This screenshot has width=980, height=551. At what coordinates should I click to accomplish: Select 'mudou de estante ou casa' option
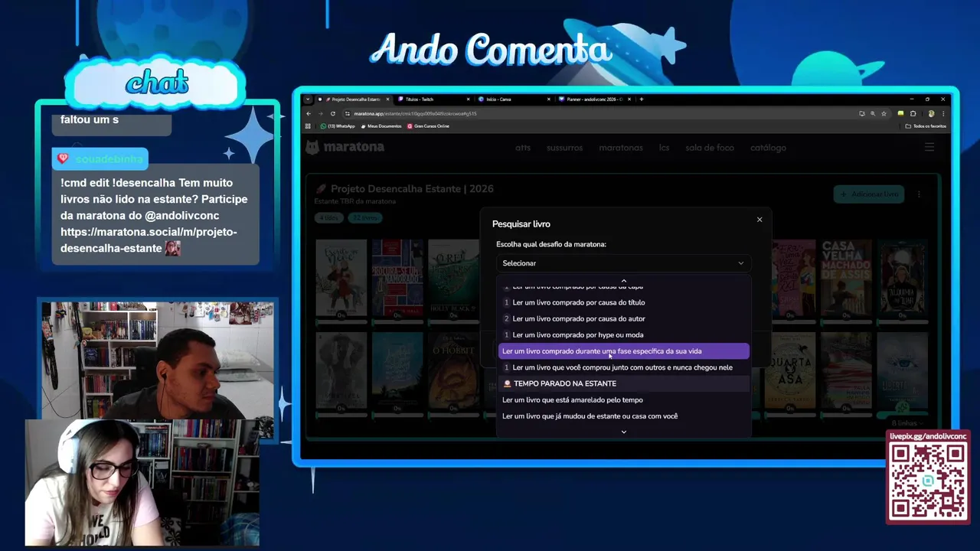(623, 416)
